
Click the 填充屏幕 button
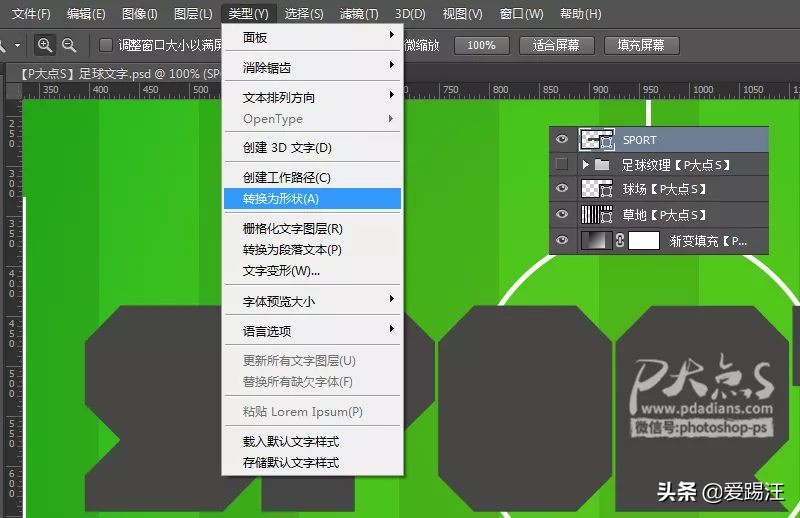[x=641, y=45]
